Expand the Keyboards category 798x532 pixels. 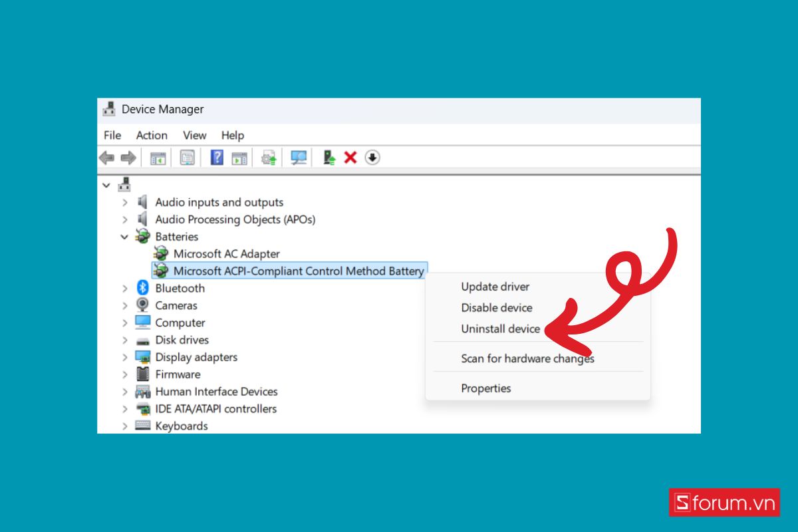click(x=124, y=426)
